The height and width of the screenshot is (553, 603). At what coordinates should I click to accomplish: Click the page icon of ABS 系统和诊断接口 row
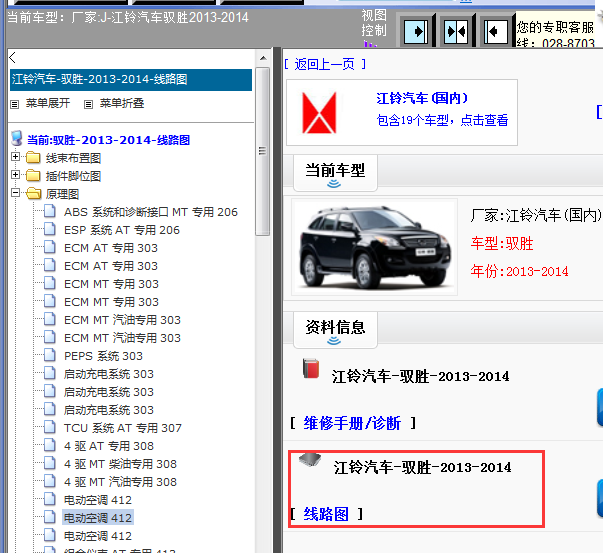tap(50, 211)
